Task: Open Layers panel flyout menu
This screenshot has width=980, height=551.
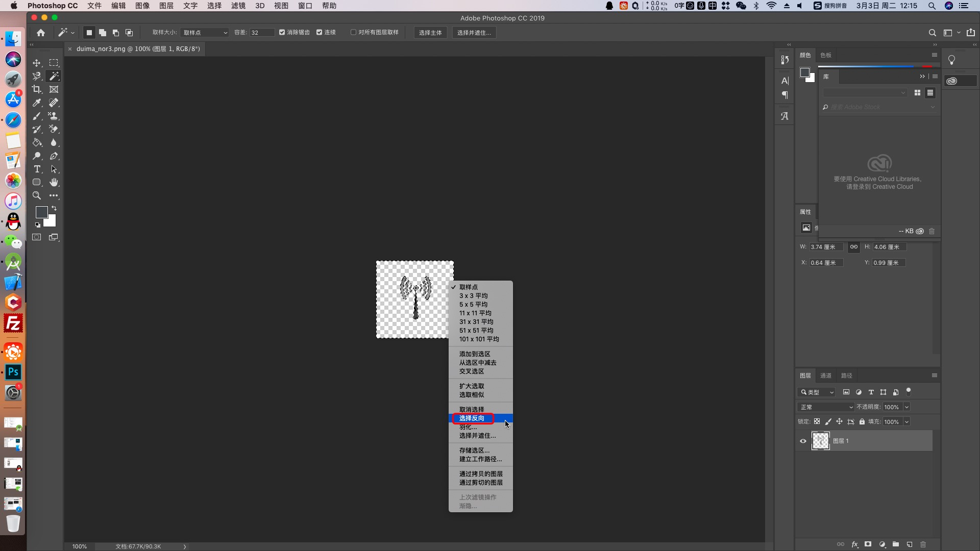Action: tap(935, 375)
